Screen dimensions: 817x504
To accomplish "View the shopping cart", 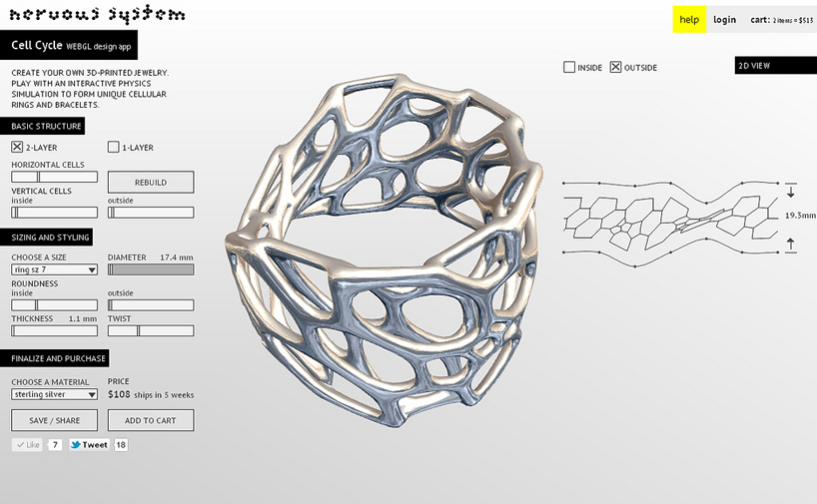I will (x=780, y=20).
